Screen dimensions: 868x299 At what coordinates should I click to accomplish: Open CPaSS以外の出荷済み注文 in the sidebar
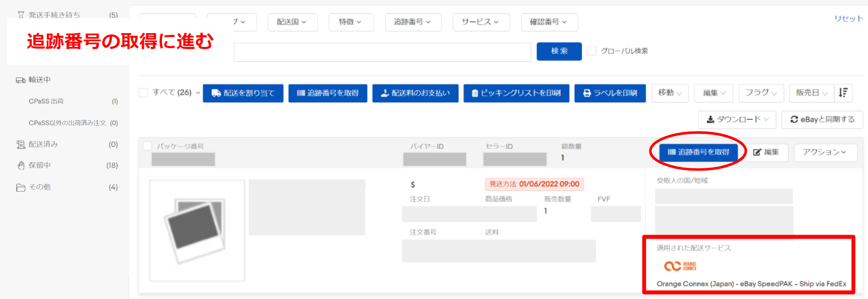(x=67, y=123)
